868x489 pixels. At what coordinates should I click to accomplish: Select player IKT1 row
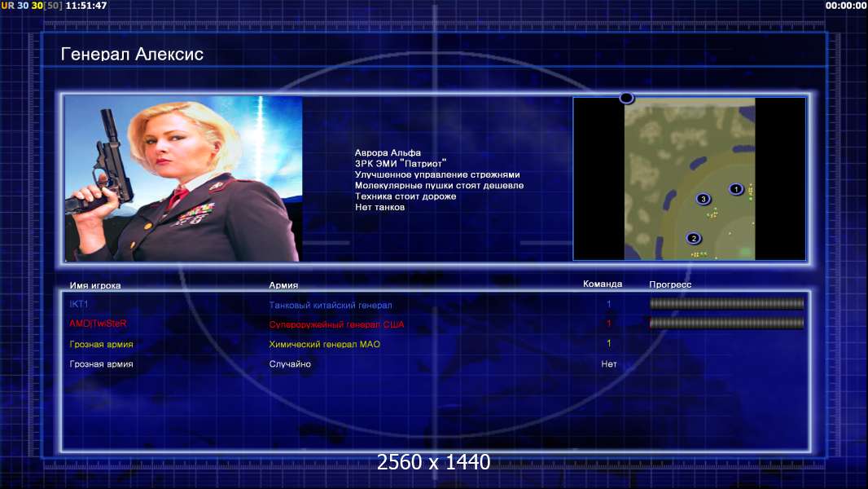pyautogui.click(x=436, y=304)
